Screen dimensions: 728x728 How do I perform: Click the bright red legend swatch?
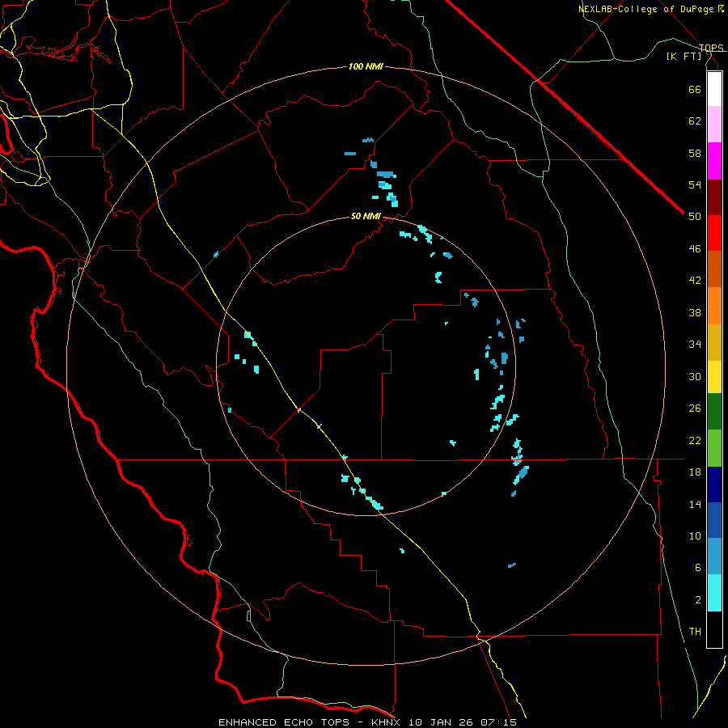[714, 233]
